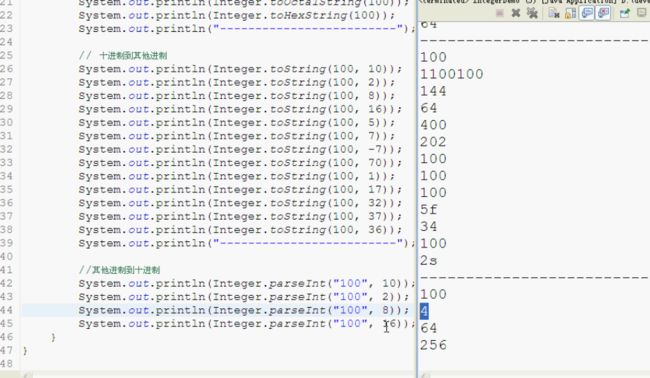Toggle Pin Console with the green pin icon
Image resolution: width=650 pixels, height=378 pixels.
[624, 13]
